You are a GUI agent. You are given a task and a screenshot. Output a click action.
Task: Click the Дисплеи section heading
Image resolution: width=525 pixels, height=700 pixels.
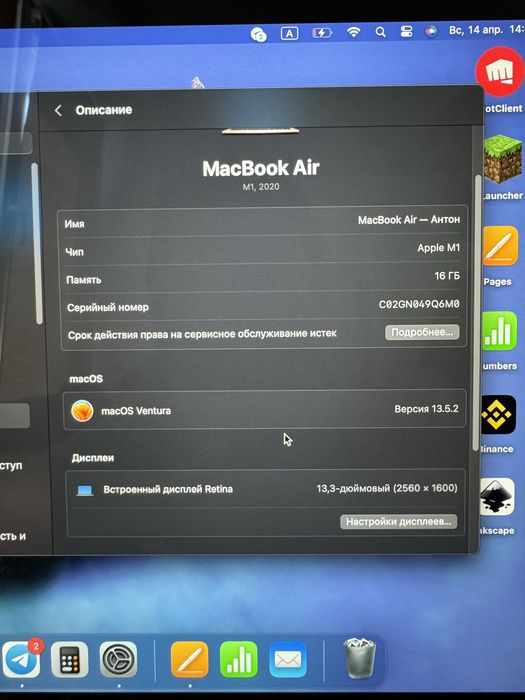pos(93,458)
